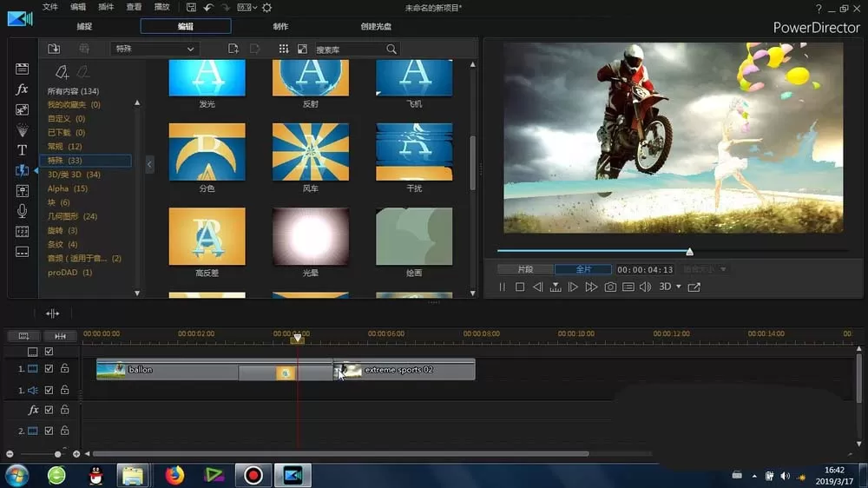
Task: Lock the effects fx track
Action: 65,410
